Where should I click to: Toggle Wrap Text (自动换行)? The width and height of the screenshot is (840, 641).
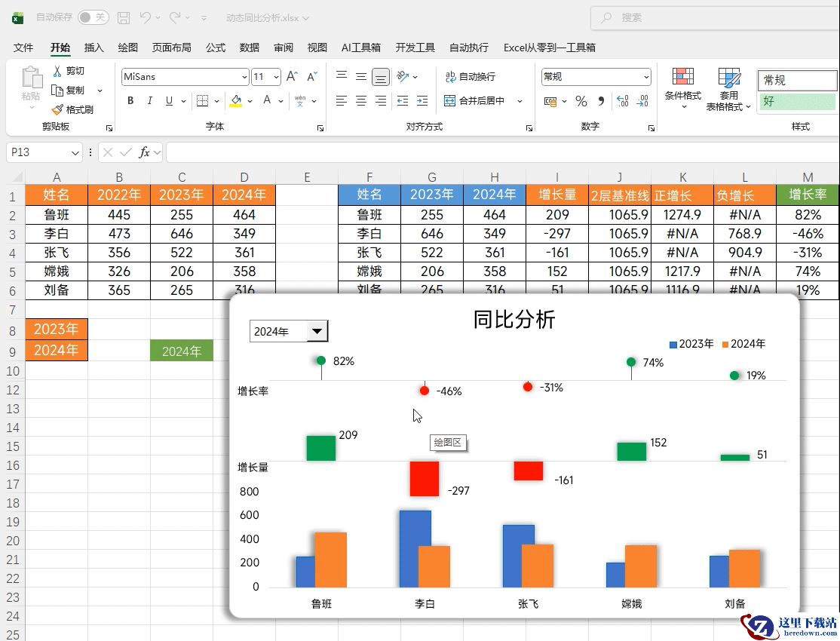[x=471, y=77]
